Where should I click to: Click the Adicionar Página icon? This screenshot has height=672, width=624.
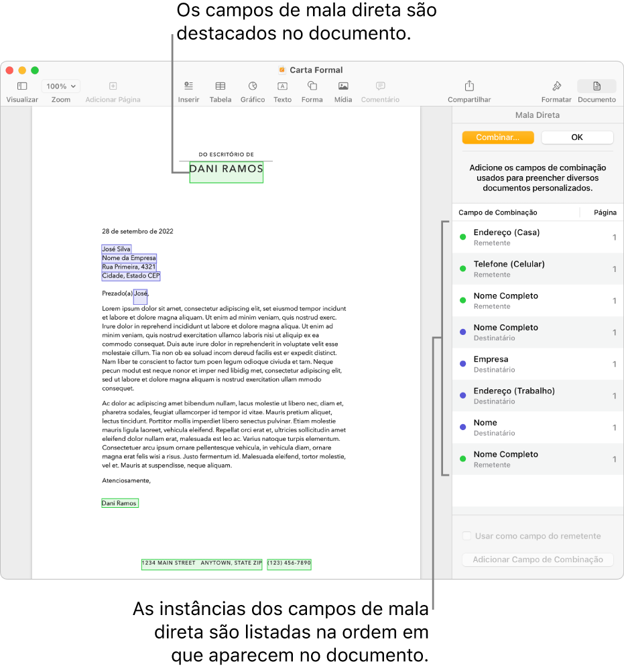(113, 86)
